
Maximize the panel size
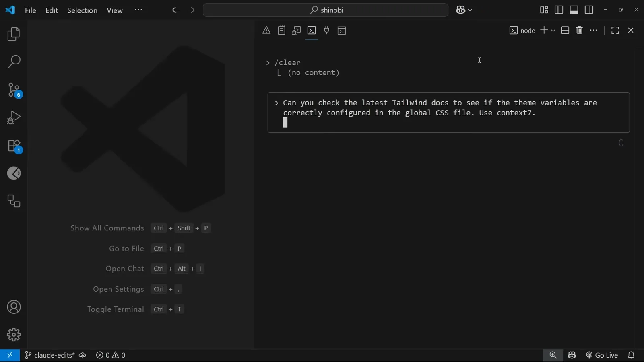point(615,31)
